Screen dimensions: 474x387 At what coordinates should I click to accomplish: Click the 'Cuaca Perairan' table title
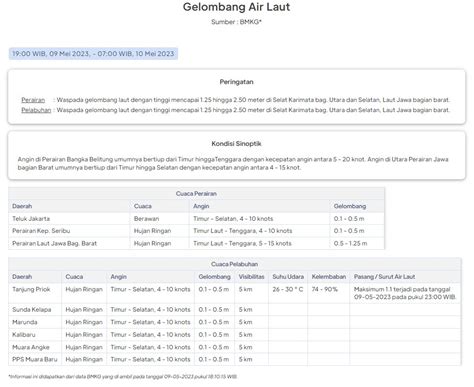point(196,194)
